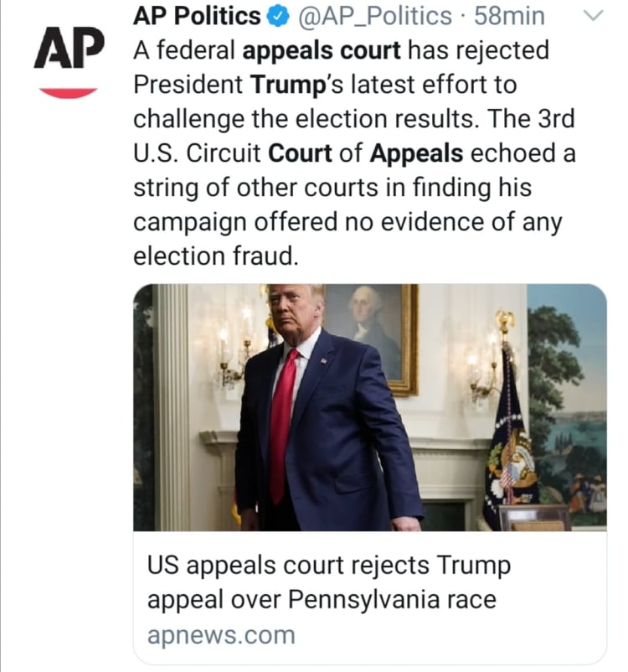Open headline 'US appeals court rejects Trump'
The image size is (628, 672).
point(328,566)
